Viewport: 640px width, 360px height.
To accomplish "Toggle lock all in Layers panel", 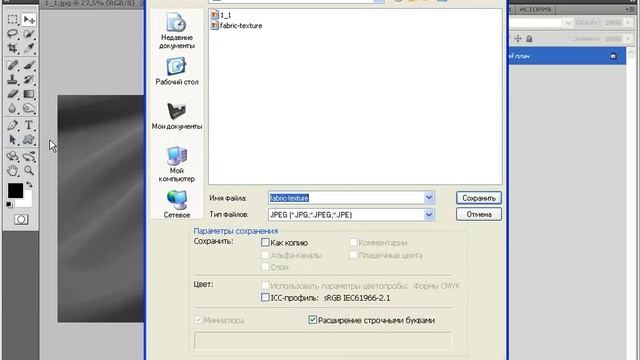I will point(529,39).
